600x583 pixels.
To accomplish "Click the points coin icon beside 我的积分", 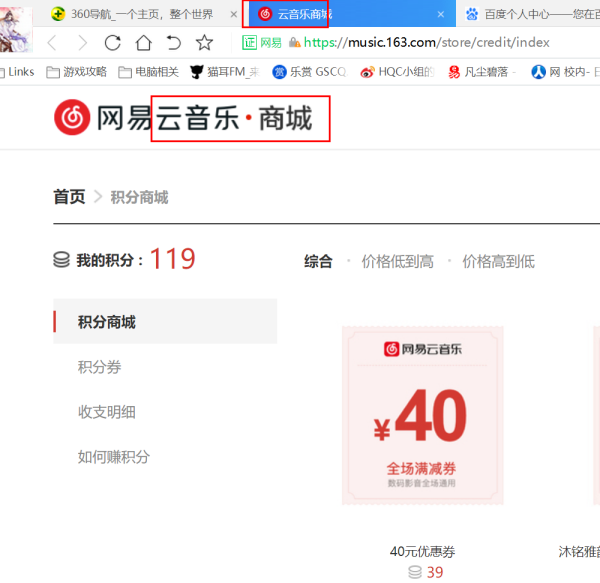I will point(61,260).
